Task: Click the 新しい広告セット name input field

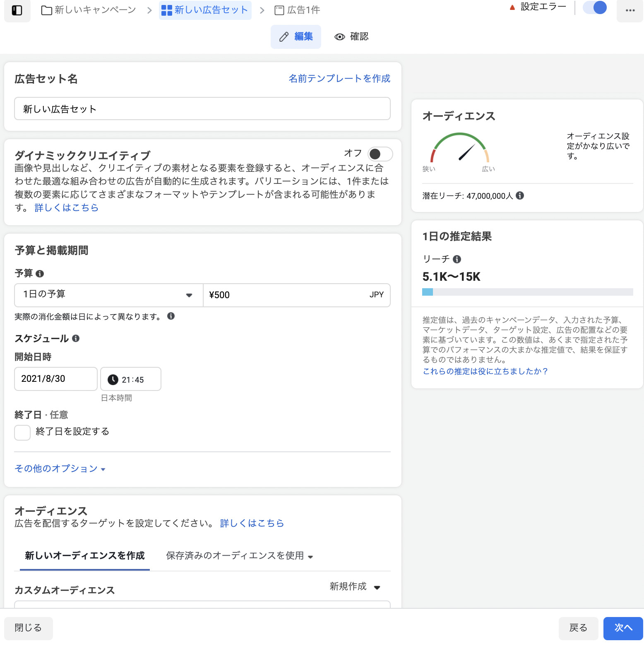Action: (202, 108)
